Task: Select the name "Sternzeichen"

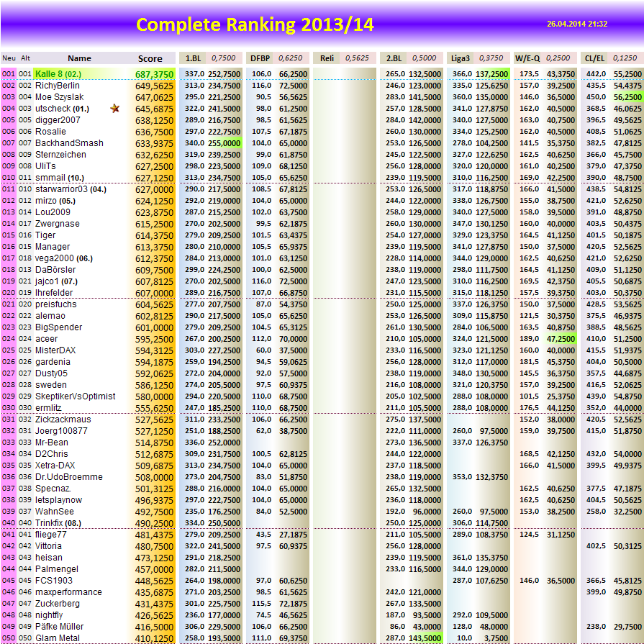Action: pos(60,155)
